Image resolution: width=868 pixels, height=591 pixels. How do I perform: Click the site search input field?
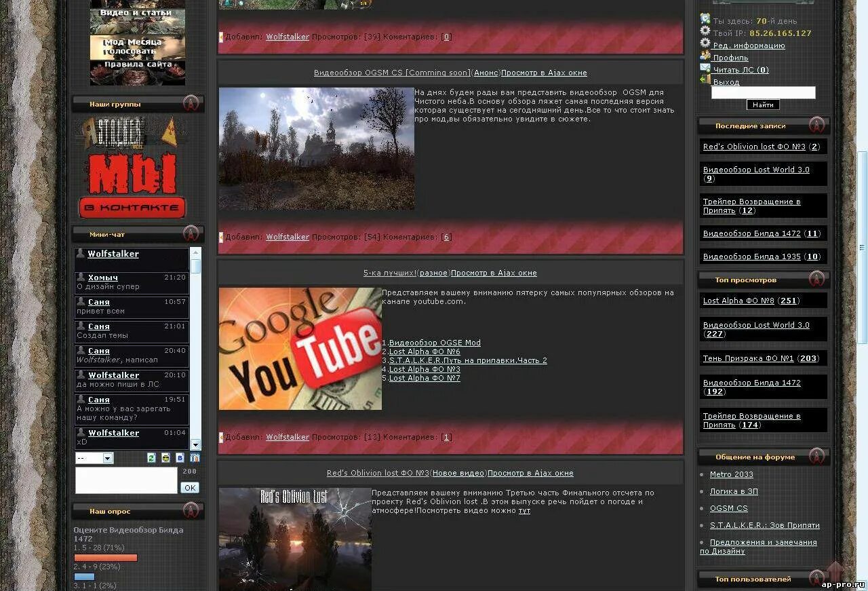(763, 93)
